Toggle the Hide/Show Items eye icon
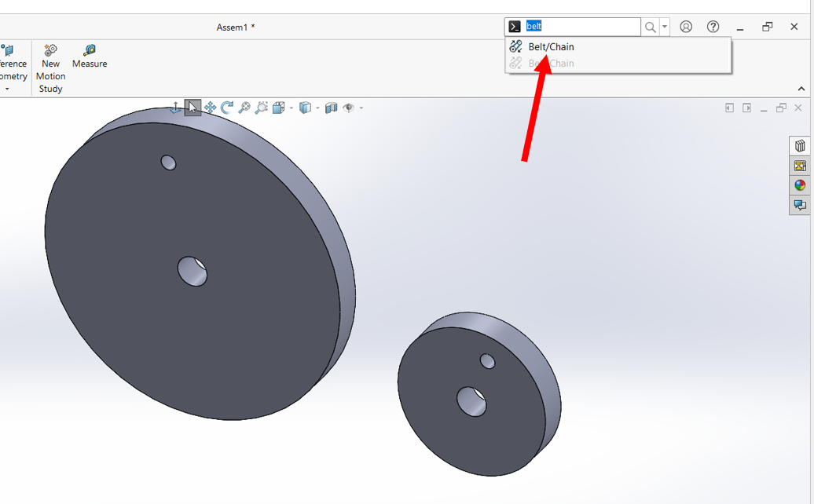814x504 pixels. pyautogui.click(x=349, y=107)
